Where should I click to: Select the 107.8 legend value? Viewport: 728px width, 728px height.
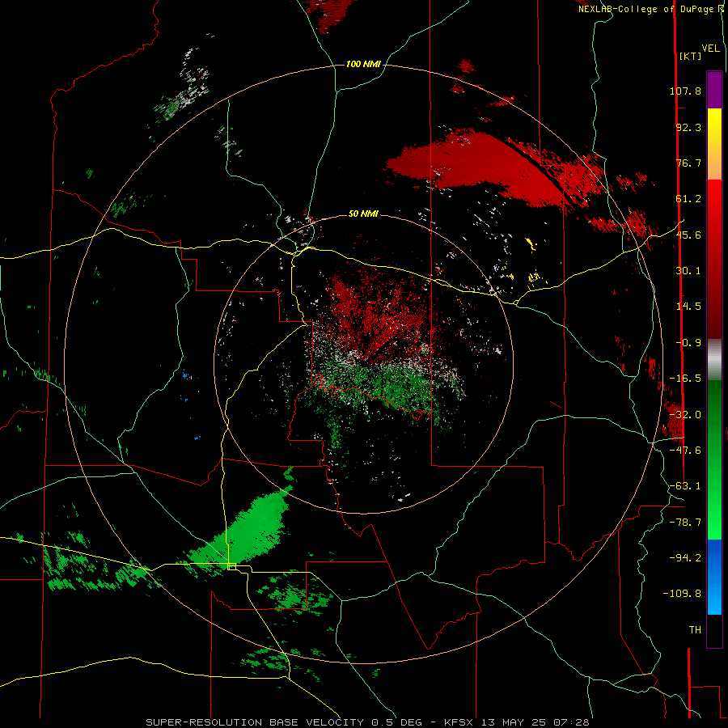pos(685,91)
